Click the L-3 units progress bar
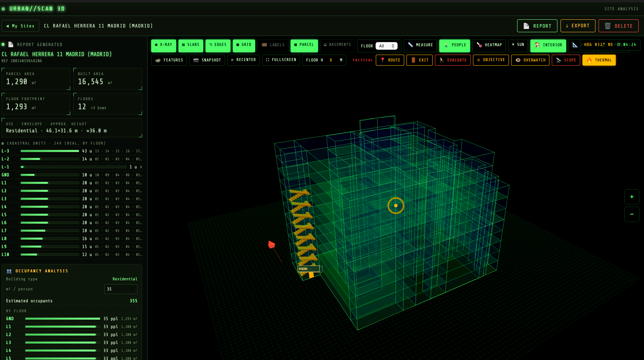Image resolution: width=644 pixels, height=360 pixels. [x=50, y=151]
